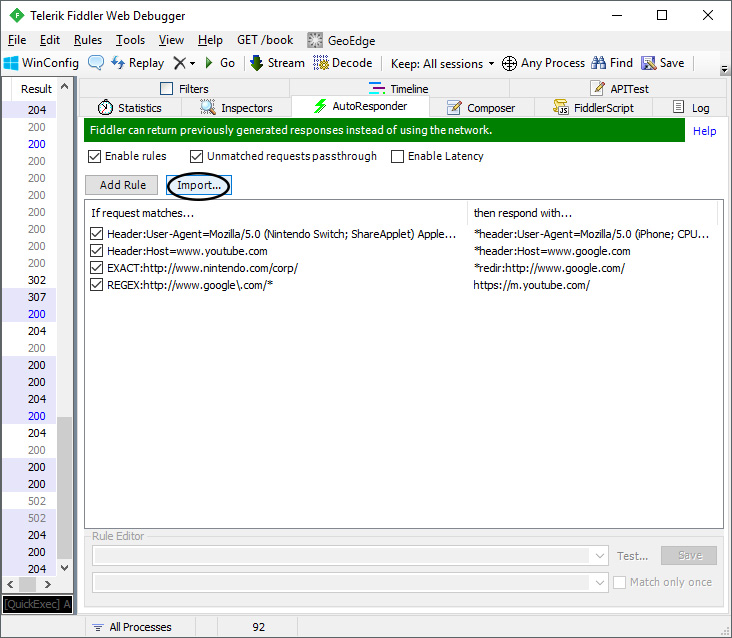This screenshot has height=638, width=732.
Task: Uncheck the REGEX google.com rule
Action: coord(96,284)
